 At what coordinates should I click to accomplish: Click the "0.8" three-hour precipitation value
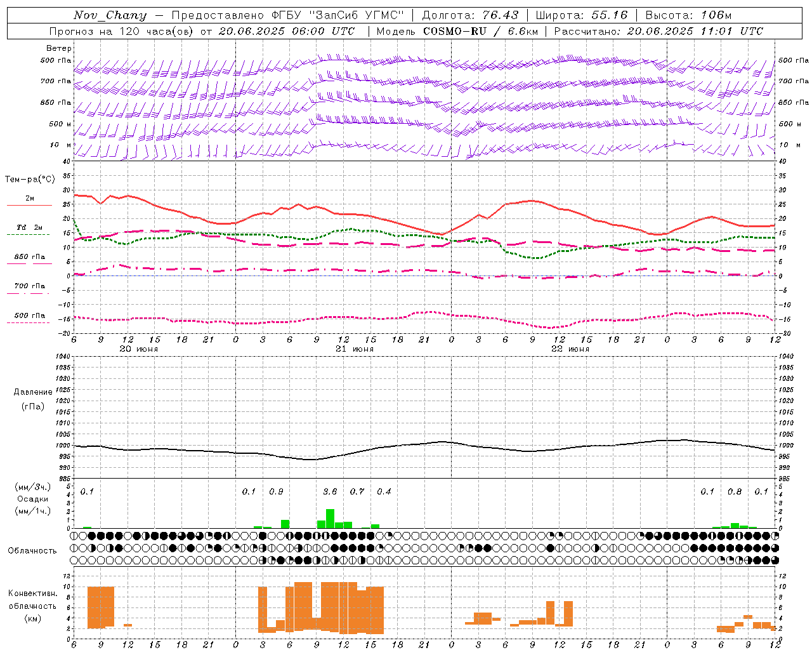735,491
